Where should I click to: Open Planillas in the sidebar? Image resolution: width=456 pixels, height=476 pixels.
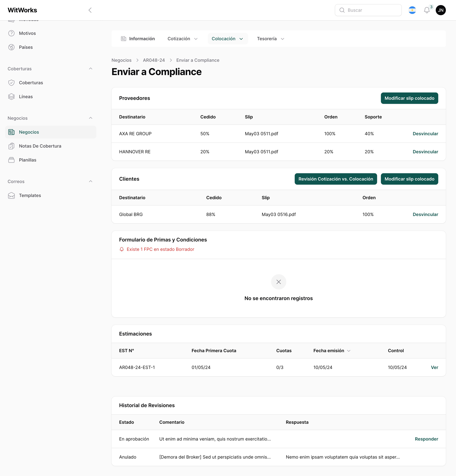(51, 160)
